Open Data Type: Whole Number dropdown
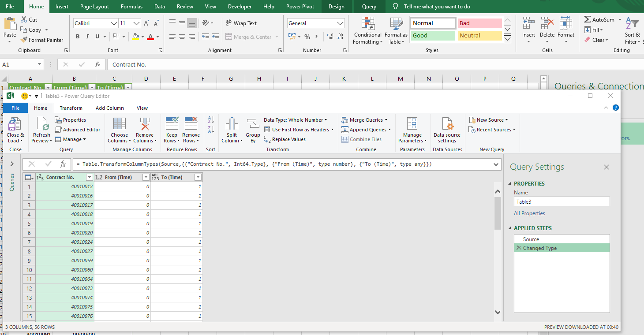 pos(296,120)
